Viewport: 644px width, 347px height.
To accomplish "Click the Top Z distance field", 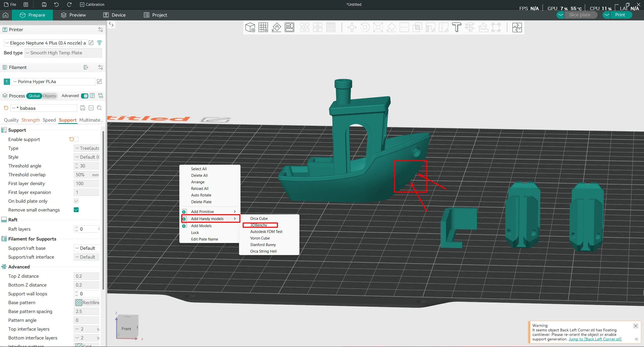I will coord(86,276).
